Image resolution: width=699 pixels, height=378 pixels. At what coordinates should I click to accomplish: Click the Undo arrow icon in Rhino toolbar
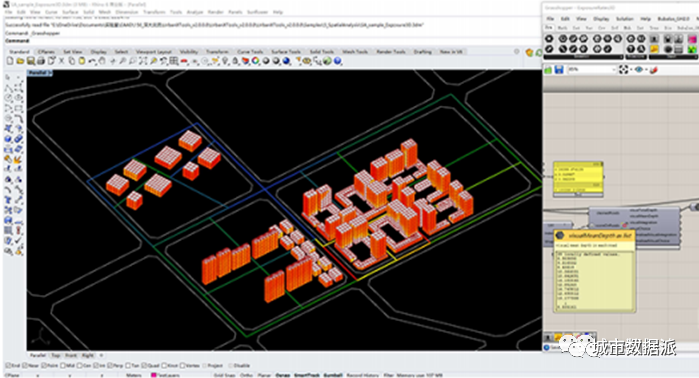tap(92, 61)
